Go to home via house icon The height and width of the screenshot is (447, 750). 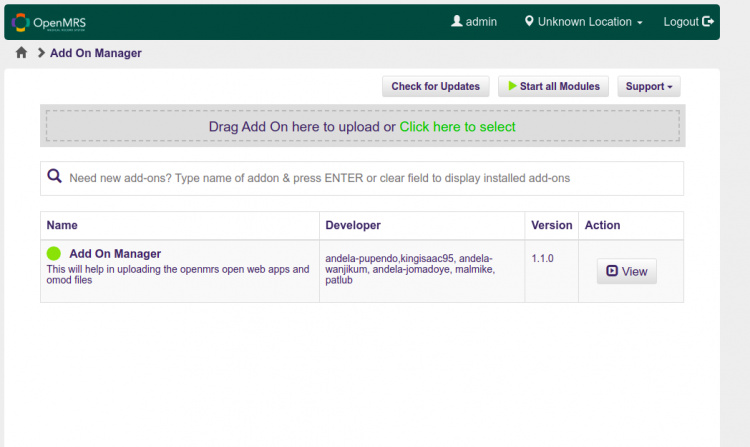(21, 53)
